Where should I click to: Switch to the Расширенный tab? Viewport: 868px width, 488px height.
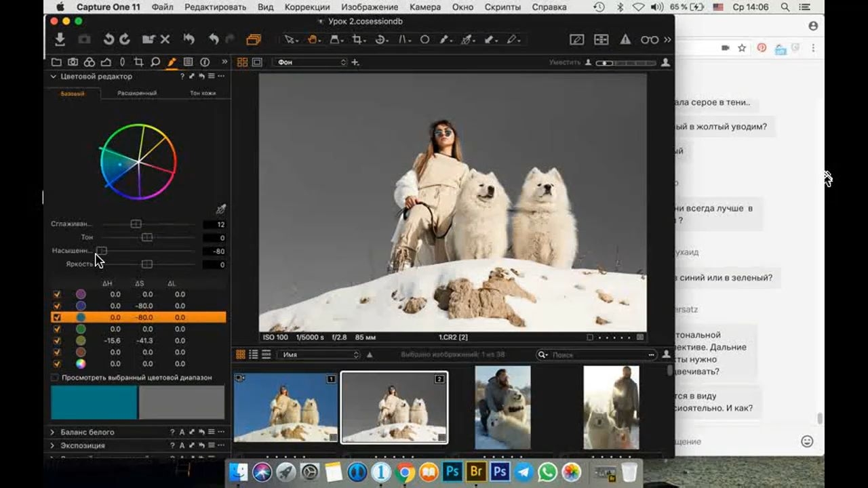(x=137, y=93)
